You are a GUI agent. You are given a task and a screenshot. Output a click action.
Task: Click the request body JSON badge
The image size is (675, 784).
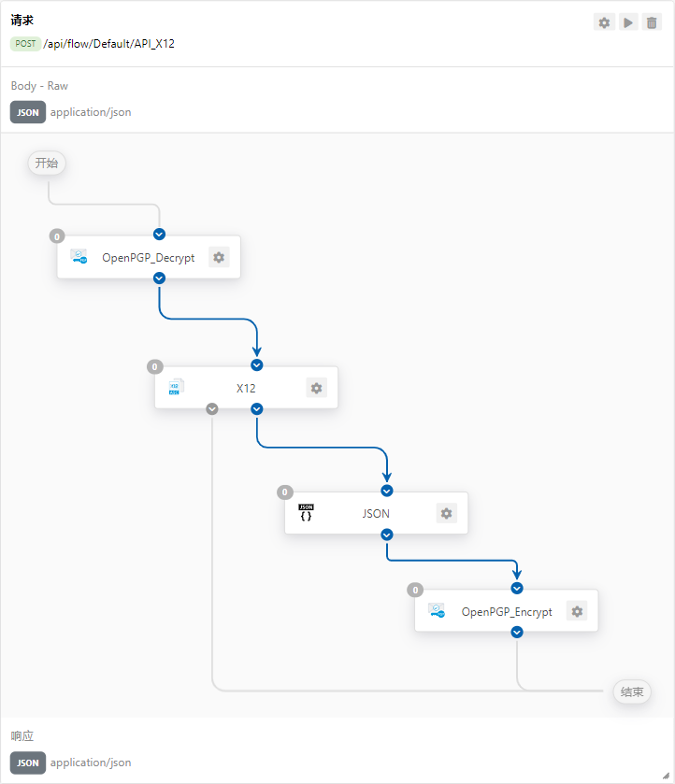(28, 112)
